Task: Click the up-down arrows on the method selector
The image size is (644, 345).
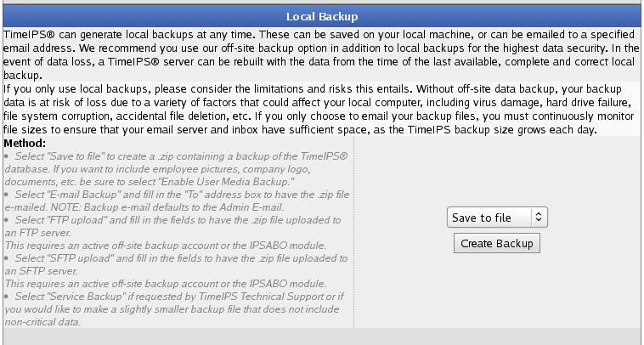Action: tap(539, 218)
